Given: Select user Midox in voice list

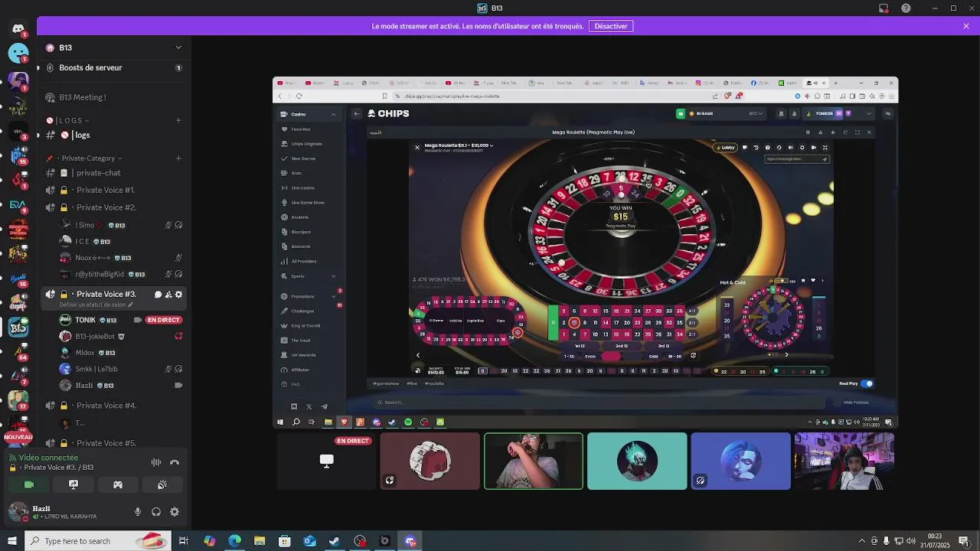Looking at the screenshot, I should (121, 353).
